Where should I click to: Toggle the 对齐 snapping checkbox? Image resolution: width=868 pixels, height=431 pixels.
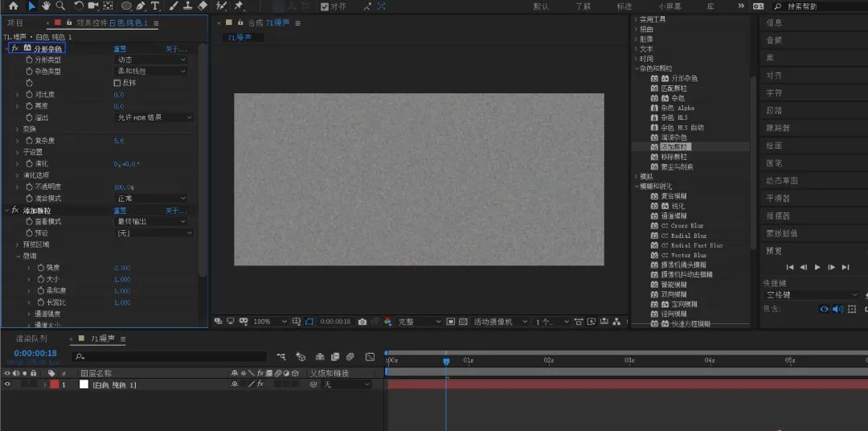click(x=325, y=6)
